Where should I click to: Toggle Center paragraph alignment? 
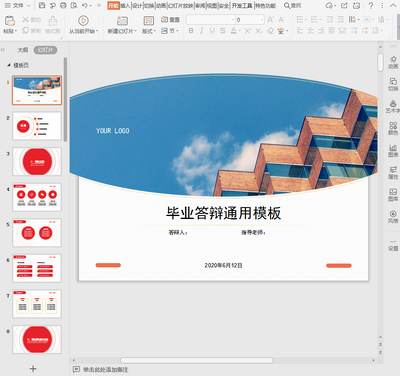pos(310,31)
